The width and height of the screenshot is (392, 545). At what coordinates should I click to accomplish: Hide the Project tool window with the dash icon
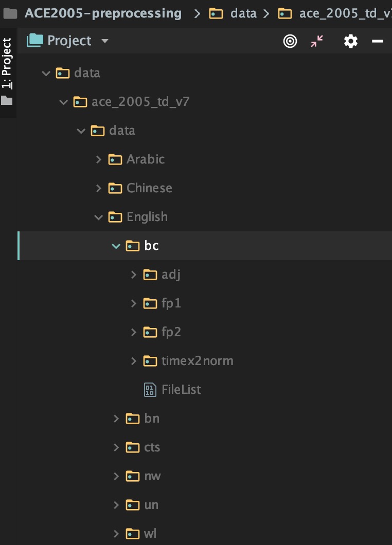(x=377, y=41)
